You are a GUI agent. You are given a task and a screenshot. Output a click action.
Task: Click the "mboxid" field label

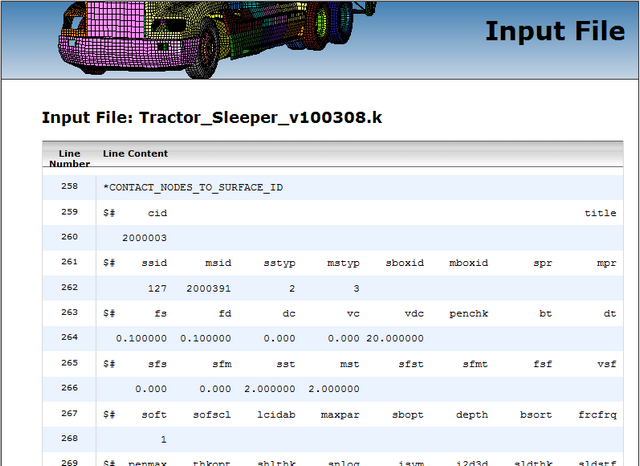(x=468, y=263)
